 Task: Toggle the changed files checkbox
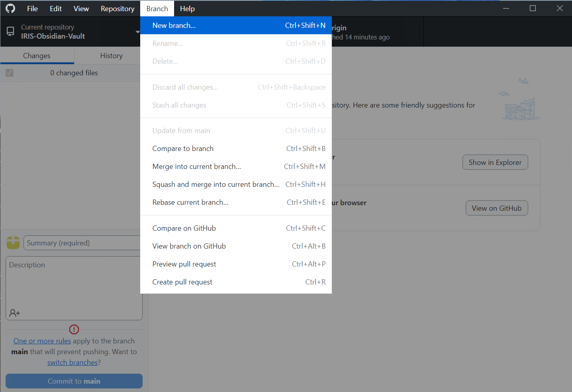click(10, 73)
